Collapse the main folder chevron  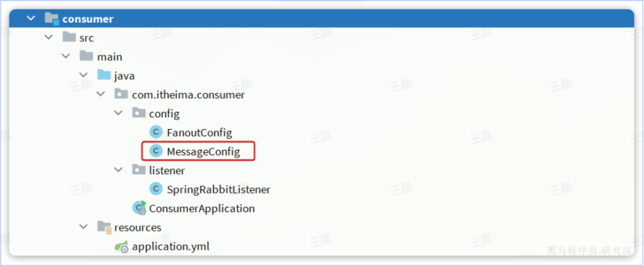[65, 57]
